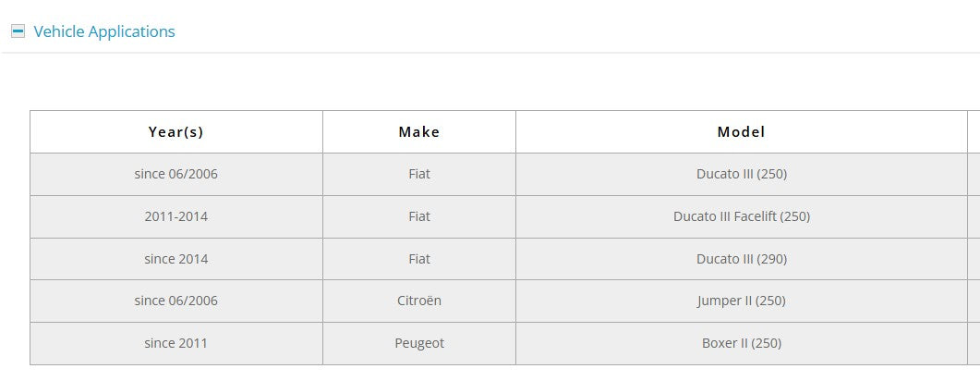Select the 'since 06/2006' Fiat year cell
Viewport: 980px width, 381px height.
[175, 174]
